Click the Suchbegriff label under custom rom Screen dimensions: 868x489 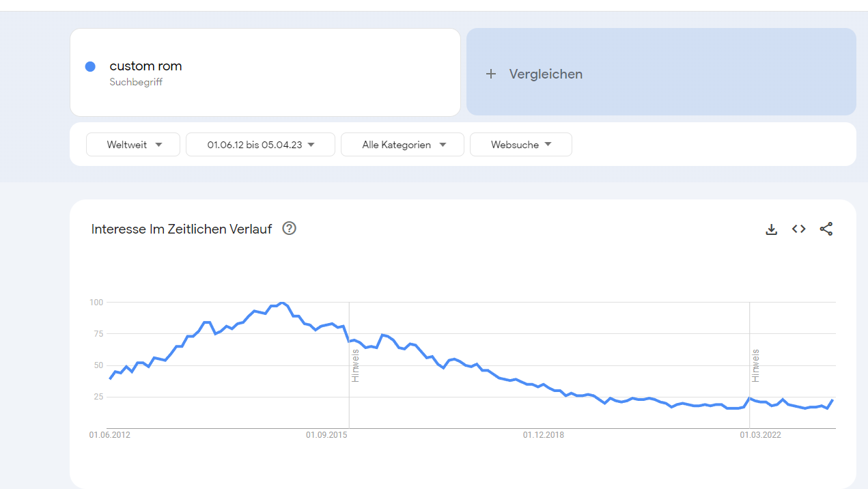click(x=136, y=82)
